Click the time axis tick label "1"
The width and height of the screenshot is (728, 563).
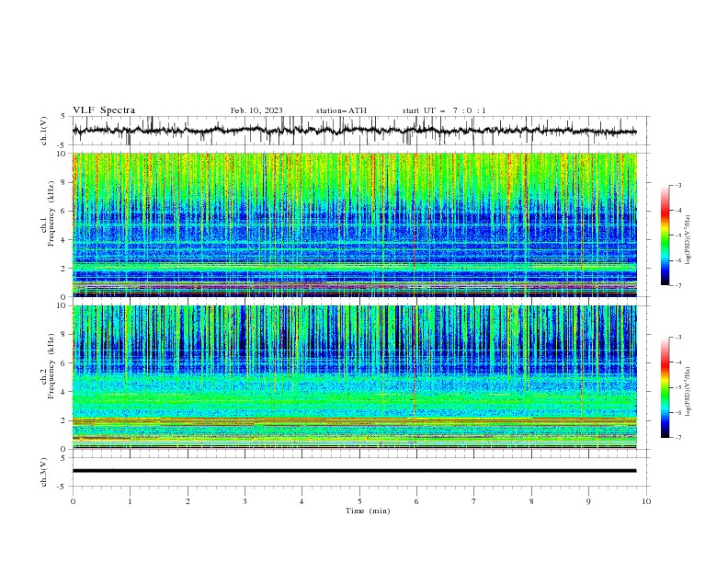tap(130, 501)
